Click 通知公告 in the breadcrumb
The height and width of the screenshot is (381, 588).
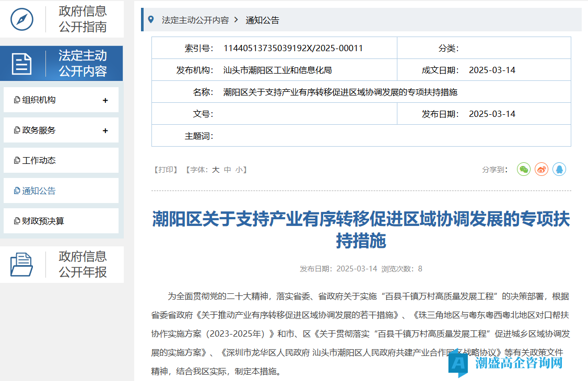click(263, 20)
